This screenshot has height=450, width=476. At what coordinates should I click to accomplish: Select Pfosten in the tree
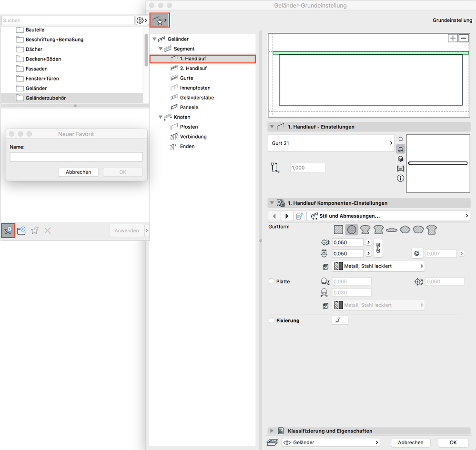coord(189,127)
